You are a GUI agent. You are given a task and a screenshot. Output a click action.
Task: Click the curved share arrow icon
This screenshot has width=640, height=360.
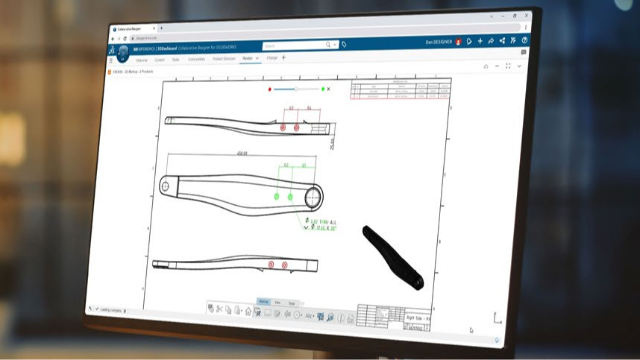[491, 41]
